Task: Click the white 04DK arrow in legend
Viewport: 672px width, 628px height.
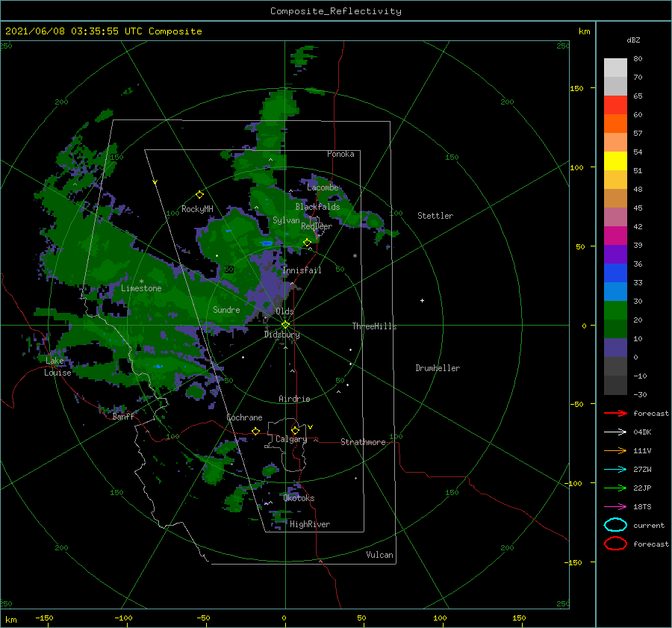Action: click(615, 432)
